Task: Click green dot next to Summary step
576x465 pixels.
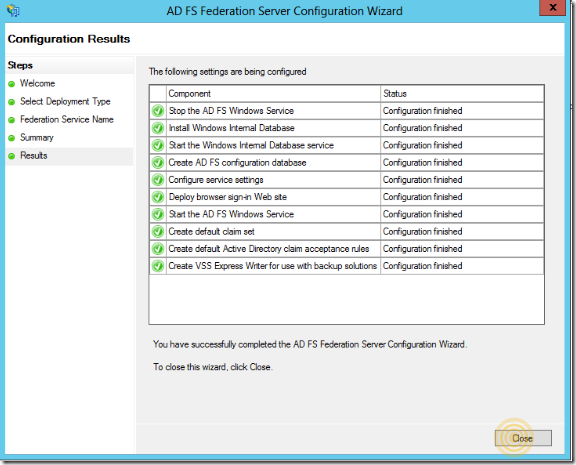Action: tap(11, 138)
